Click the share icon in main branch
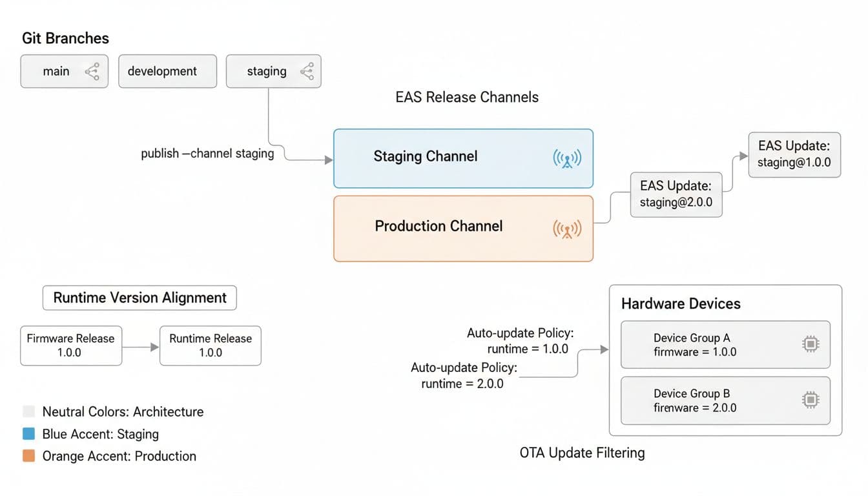868x496 pixels. click(92, 72)
